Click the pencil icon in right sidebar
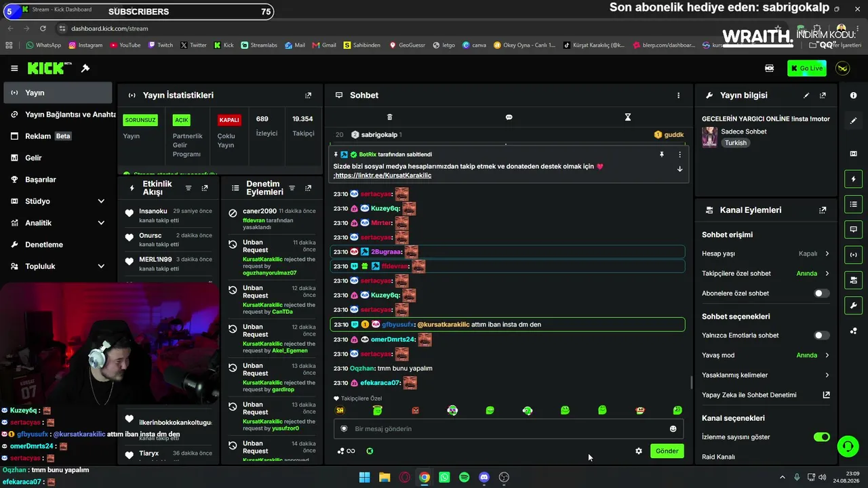This screenshot has height=488, width=868. [x=853, y=121]
